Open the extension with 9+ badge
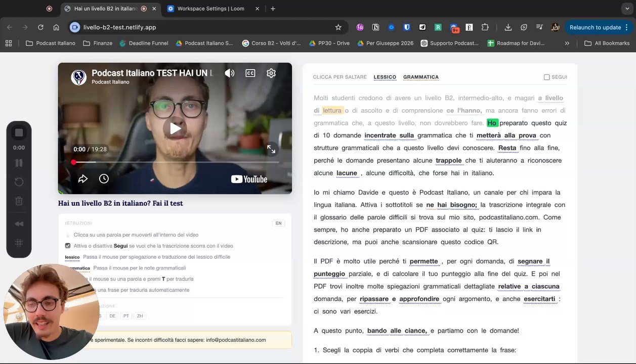 (454, 28)
